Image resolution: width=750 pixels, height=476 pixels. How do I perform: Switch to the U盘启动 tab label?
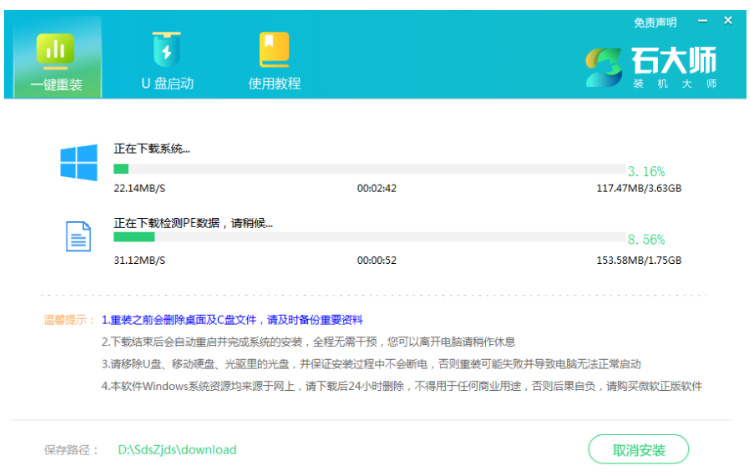point(167,83)
